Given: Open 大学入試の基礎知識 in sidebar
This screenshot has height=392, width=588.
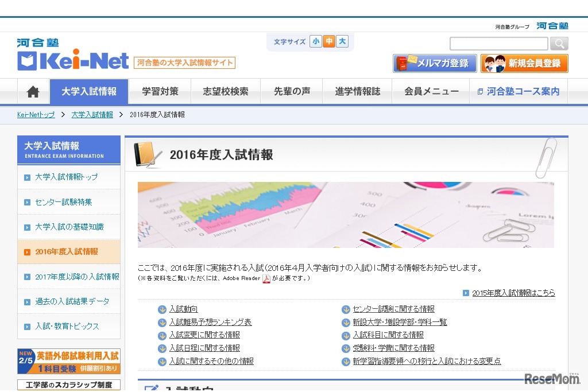Looking at the screenshot, I should tap(69, 227).
